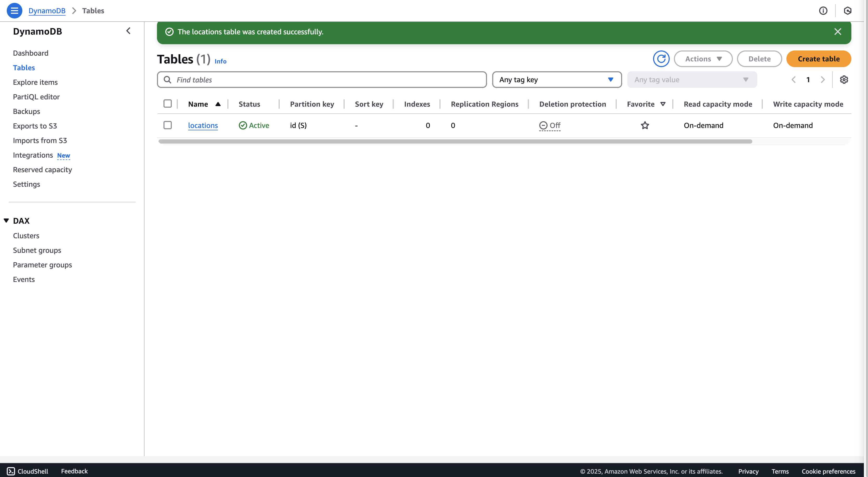Open the Any tag value dropdown

[x=692, y=80]
